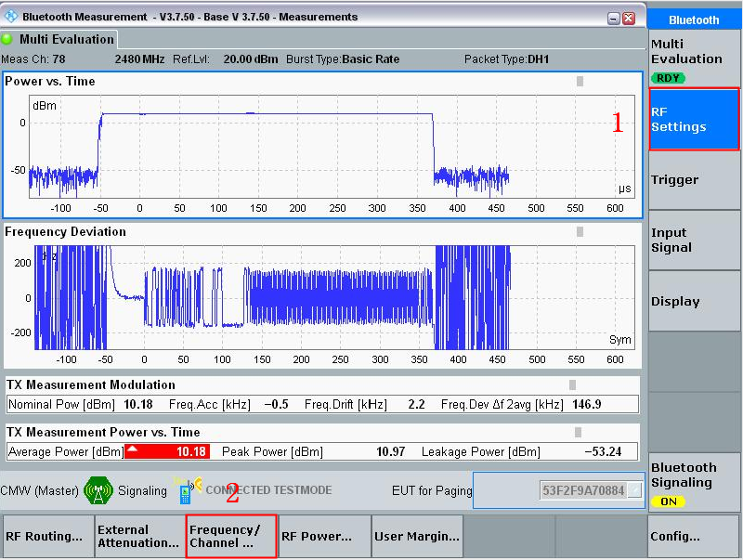Open Frequency/Channel... settings
The image size is (743, 560).
(x=230, y=536)
